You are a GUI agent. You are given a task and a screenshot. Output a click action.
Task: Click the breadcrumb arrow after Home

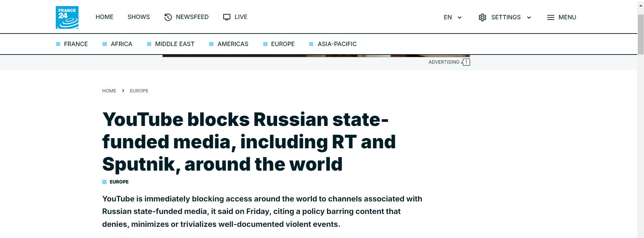pos(123,90)
